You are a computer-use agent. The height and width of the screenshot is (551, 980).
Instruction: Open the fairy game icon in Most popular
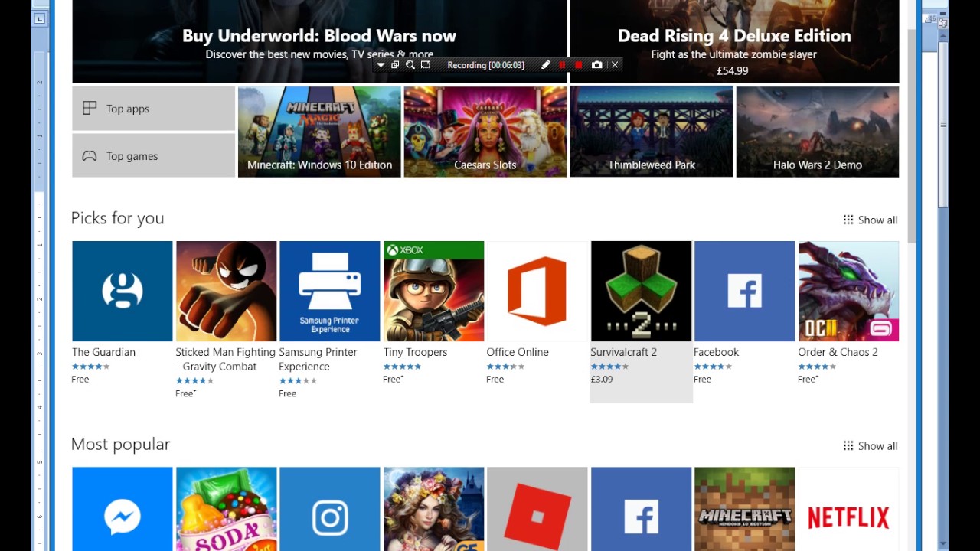click(433, 509)
